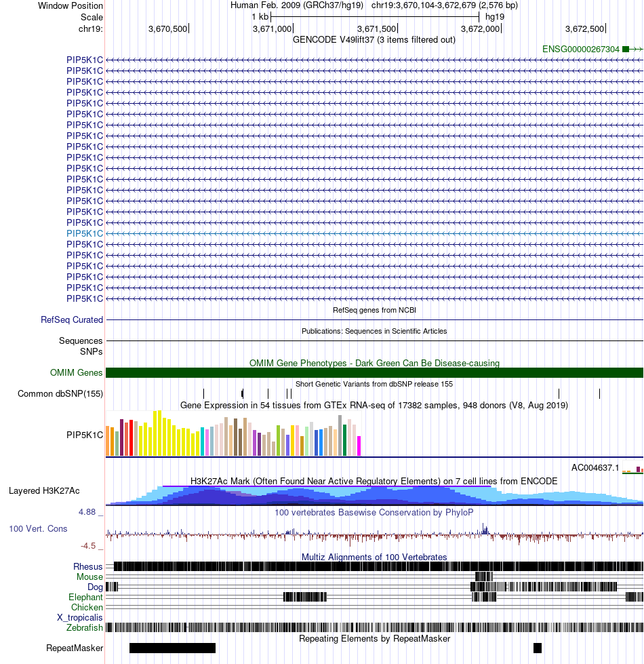The image size is (644, 664).
Task: Open Short Genetic Variants from dbSNP title
Action: coord(374,384)
